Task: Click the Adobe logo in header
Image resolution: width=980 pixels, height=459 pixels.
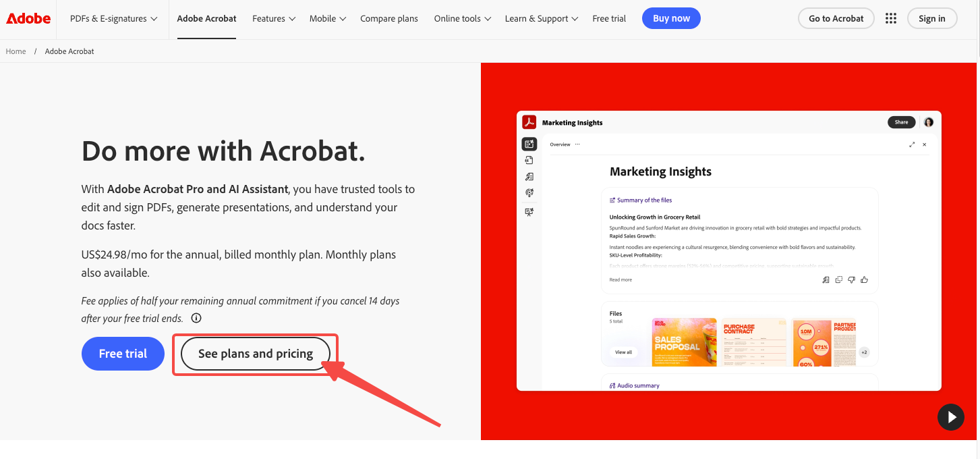Action: 28,18
